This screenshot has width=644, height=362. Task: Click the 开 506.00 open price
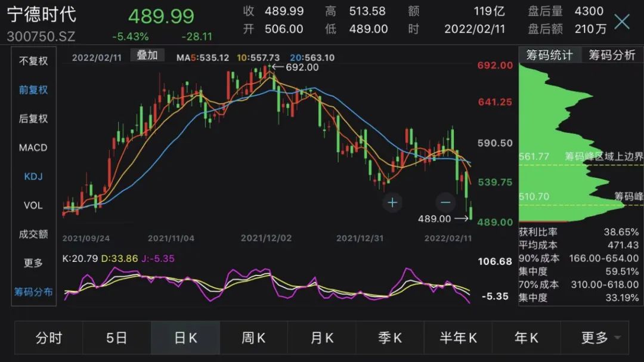click(x=284, y=29)
